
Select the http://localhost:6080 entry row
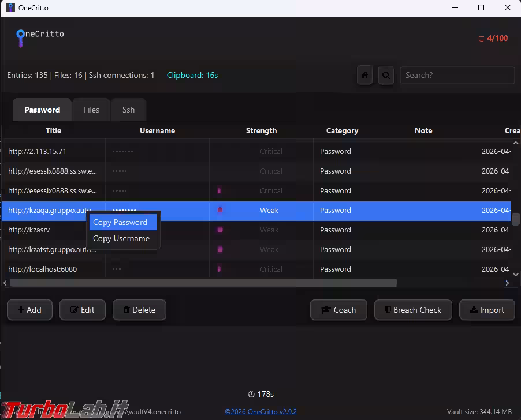coord(42,269)
